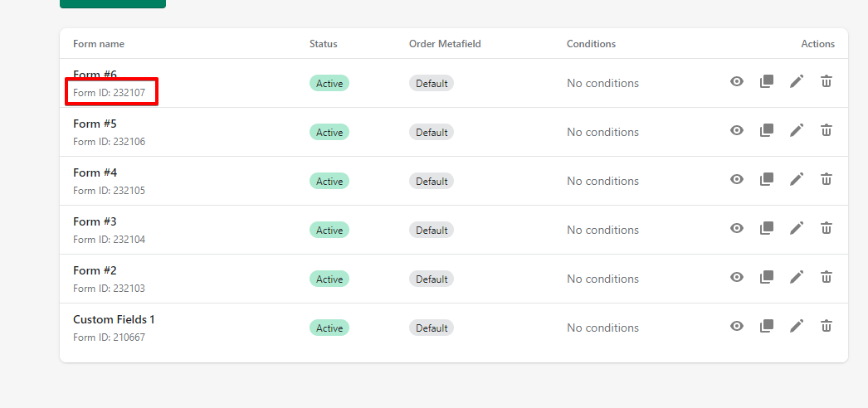Delete Form #4 using trash icon
The image size is (868, 408).
point(826,179)
